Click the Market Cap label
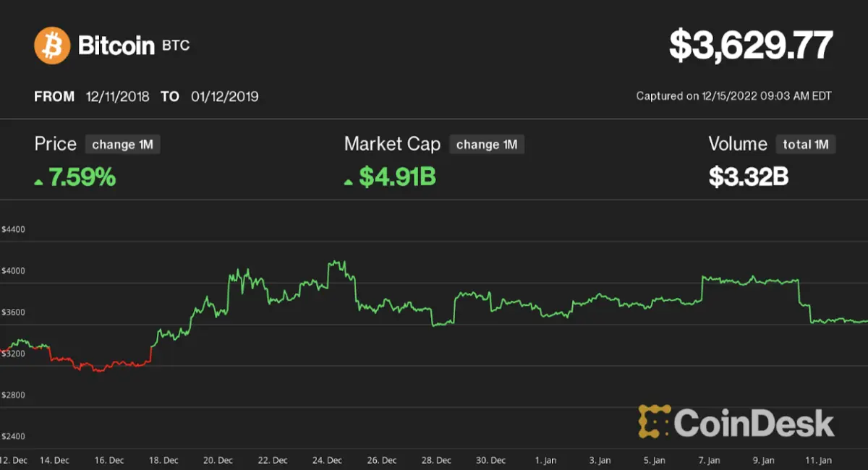This screenshot has height=470, width=868. (x=392, y=144)
